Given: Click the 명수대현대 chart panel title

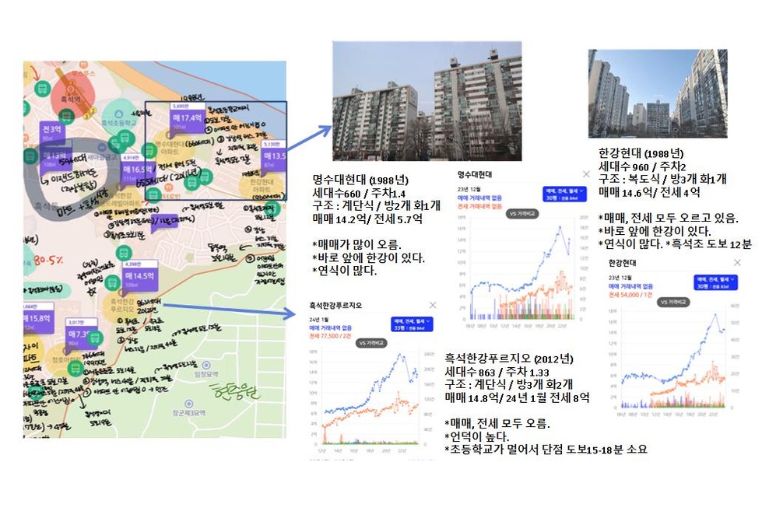Looking at the screenshot, I should tap(475, 174).
